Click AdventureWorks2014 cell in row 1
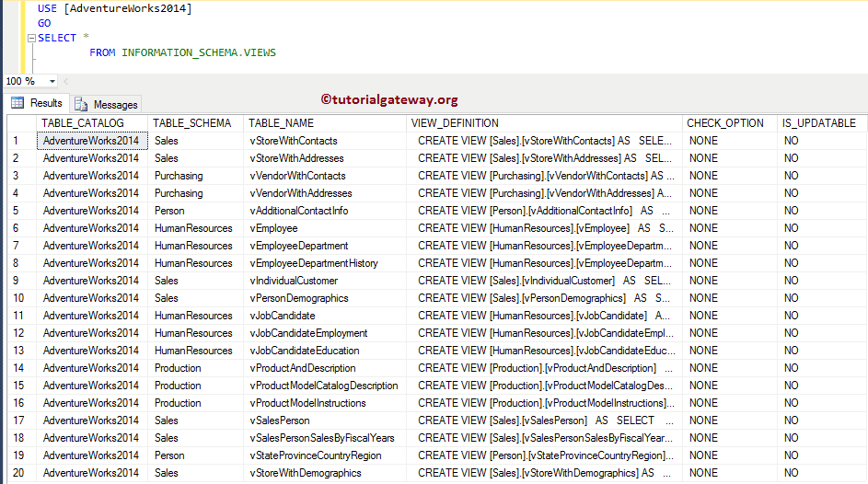The width and height of the screenshot is (868, 484). point(92,141)
